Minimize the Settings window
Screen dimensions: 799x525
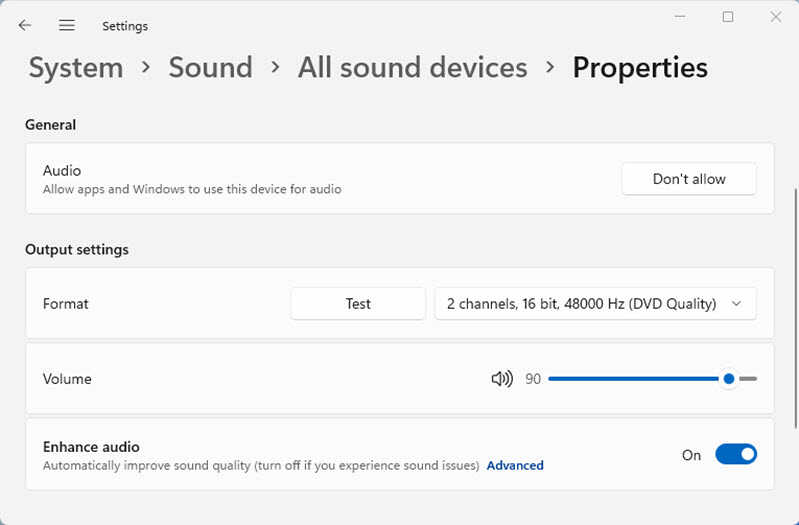(x=680, y=17)
